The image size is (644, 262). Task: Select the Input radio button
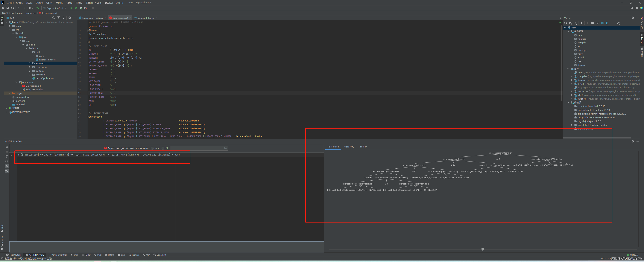click(x=152, y=148)
